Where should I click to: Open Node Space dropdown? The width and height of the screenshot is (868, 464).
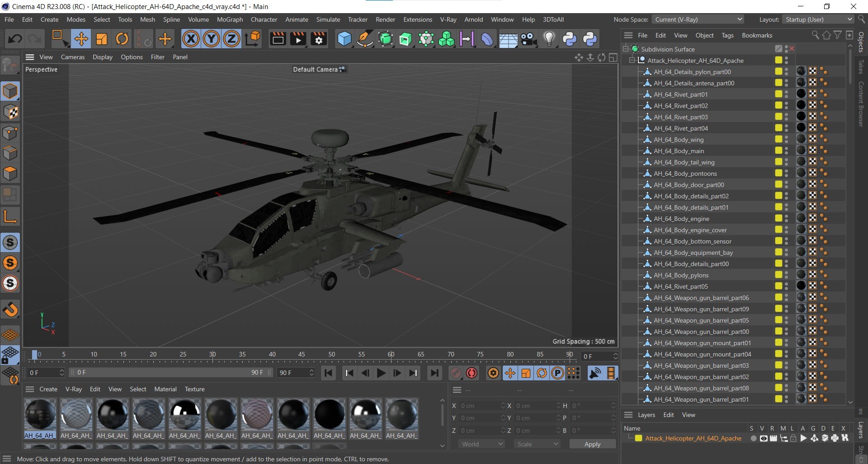698,19
